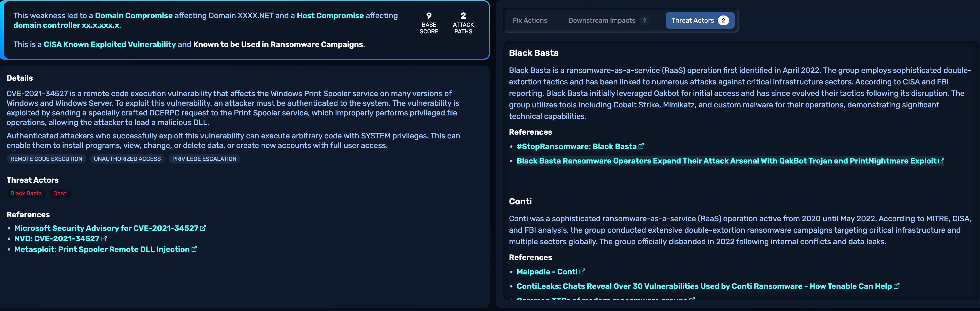Open Microsoft Security Advisory for CVE-2021-34527 link
The height and width of the screenshot is (311, 980).
coord(106,228)
